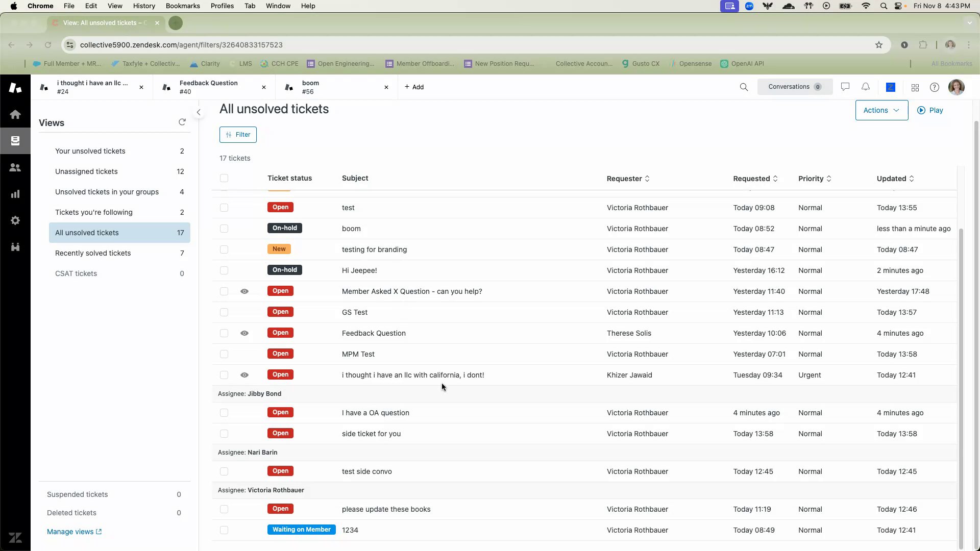Viewport: 980px width, 551px height.
Task: Open the Zendesk products grid icon
Action: pyautogui.click(x=915, y=88)
